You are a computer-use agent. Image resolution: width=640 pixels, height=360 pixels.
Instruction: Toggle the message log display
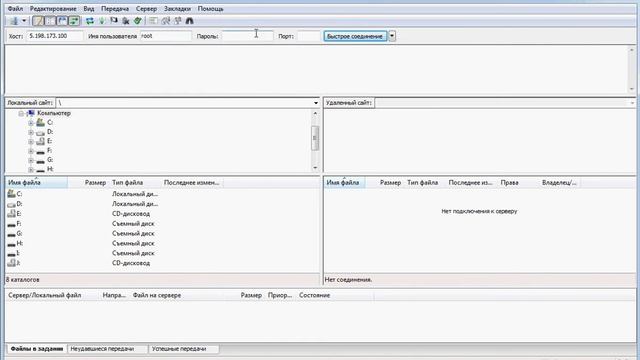(x=38, y=21)
